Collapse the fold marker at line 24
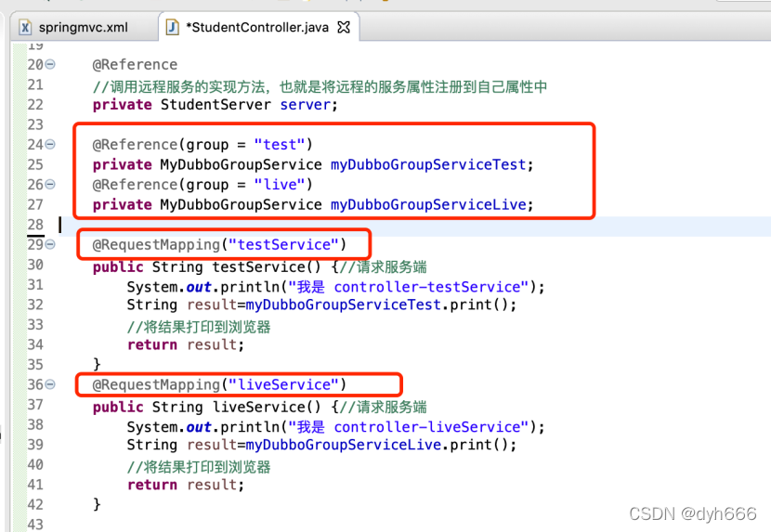Viewport: 771px width, 532px height. pos(50,145)
